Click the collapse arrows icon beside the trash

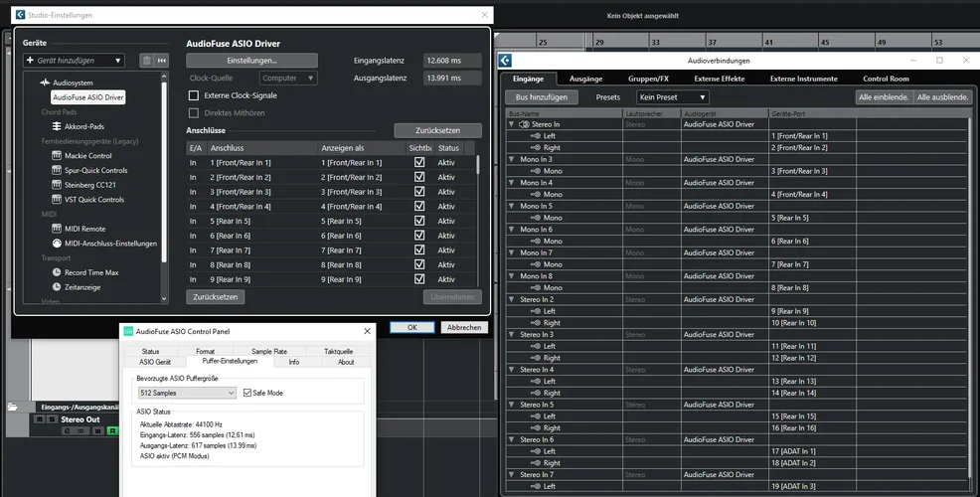[x=161, y=61]
